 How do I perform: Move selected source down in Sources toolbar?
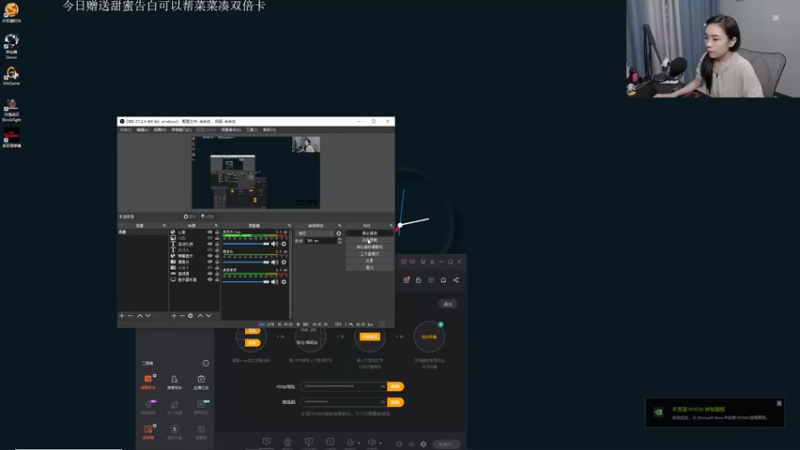pos(208,316)
